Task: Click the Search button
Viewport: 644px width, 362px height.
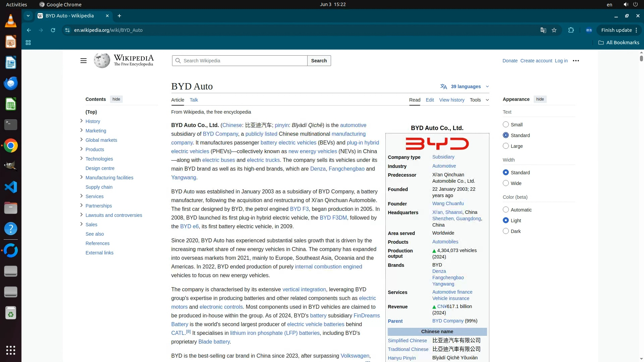Action: (x=319, y=61)
